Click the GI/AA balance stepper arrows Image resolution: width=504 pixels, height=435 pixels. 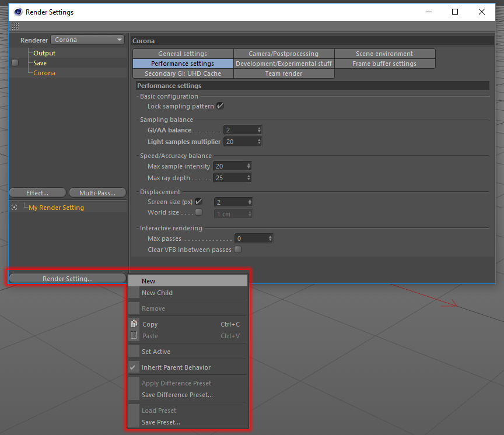pyautogui.click(x=259, y=130)
